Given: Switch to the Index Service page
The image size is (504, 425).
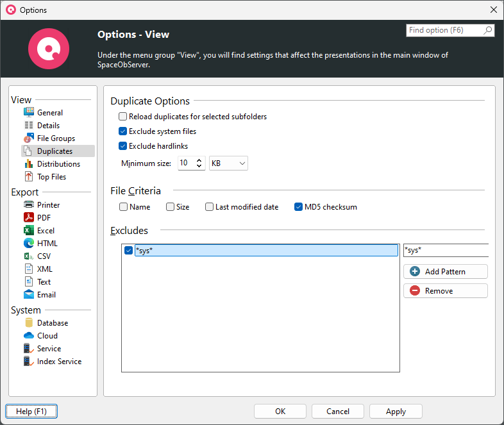Looking at the screenshot, I should [59, 362].
